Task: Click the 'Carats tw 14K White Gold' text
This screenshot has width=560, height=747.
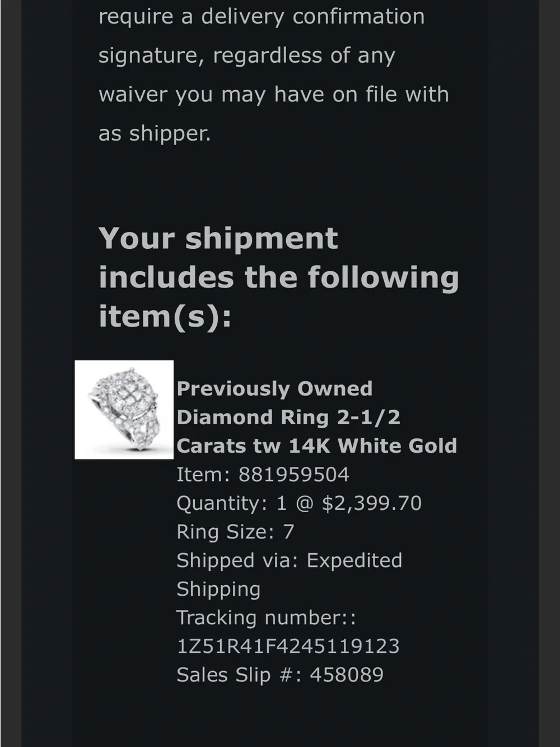Action: [317, 446]
